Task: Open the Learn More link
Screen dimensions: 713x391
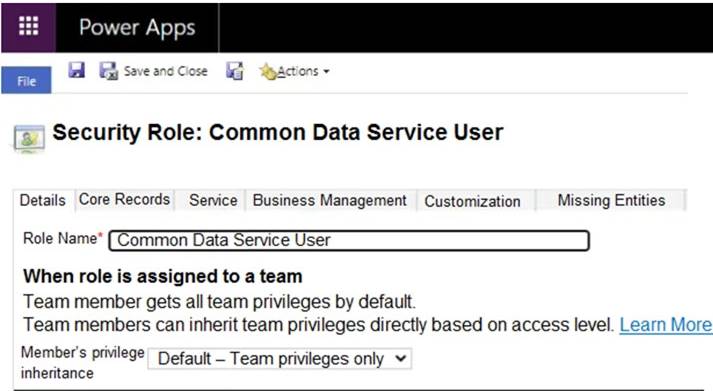Action: pyautogui.click(x=666, y=325)
